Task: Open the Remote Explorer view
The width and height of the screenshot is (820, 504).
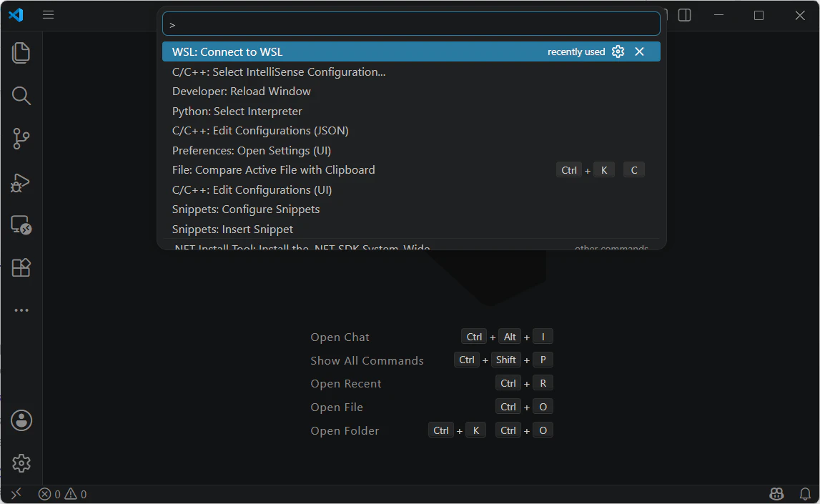Action: (21, 224)
